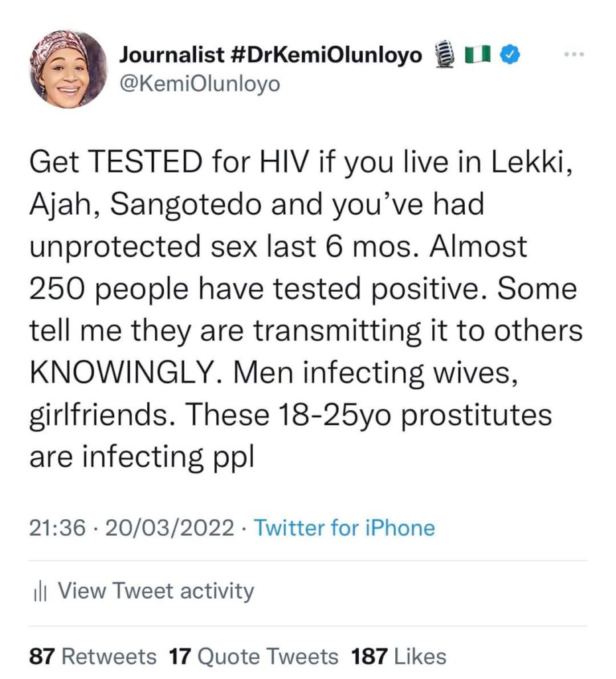Open the three-dot more options menu
Image resolution: width=616 pixels, height=679 pixels.
[x=574, y=54]
